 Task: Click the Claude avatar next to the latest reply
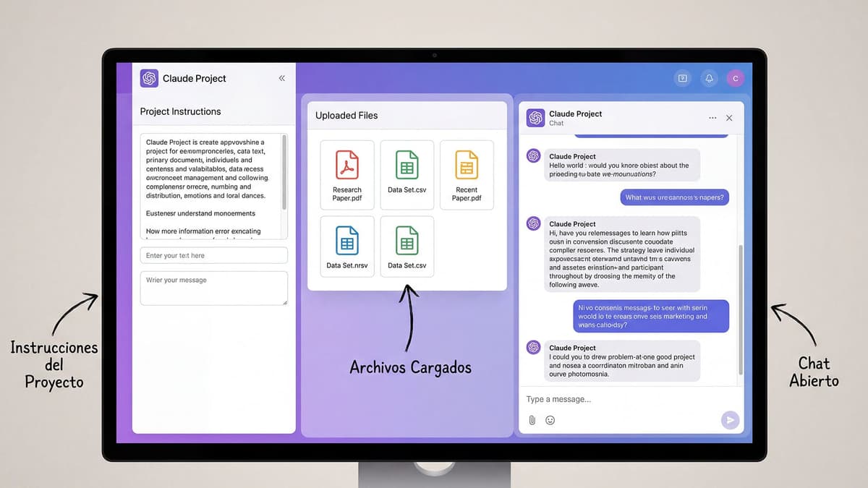(532, 348)
